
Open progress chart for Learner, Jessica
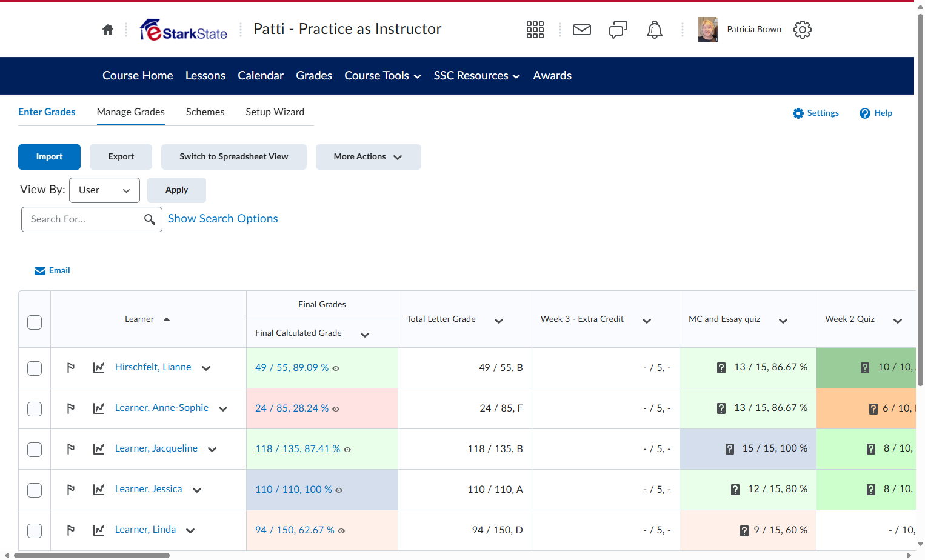point(99,490)
